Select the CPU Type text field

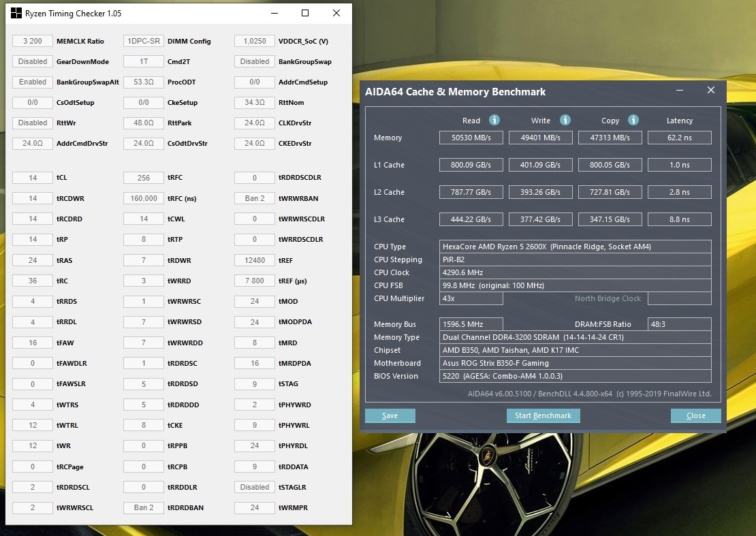[576, 247]
